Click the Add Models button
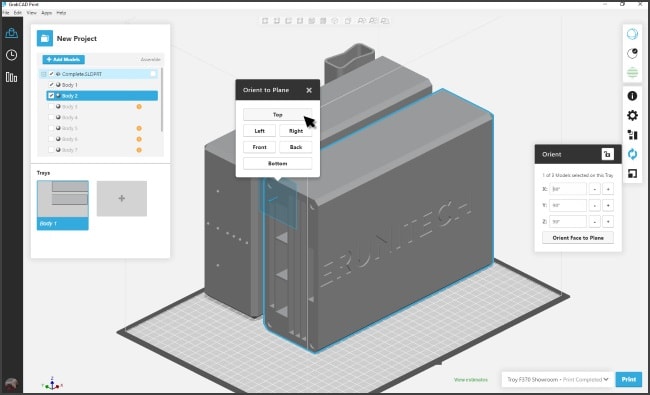 63,59
